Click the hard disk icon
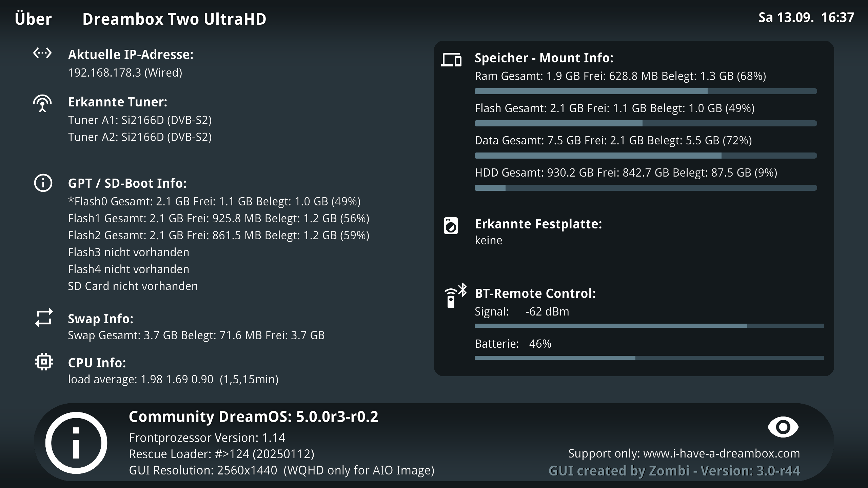 (x=451, y=226)
